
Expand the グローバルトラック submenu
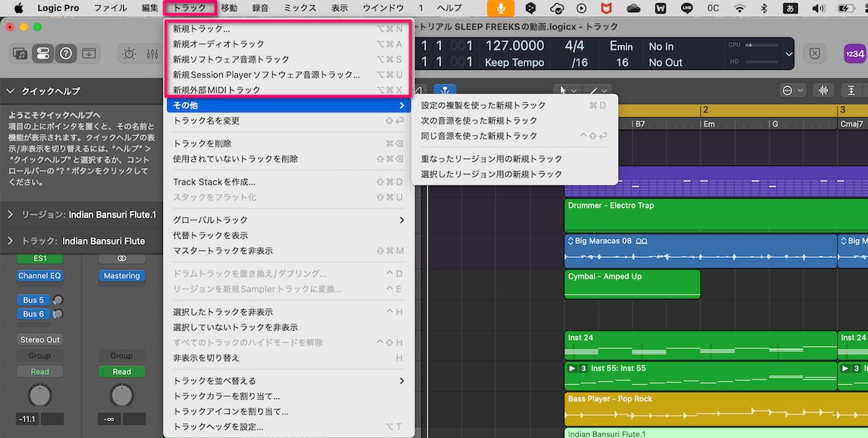(289, 220)
